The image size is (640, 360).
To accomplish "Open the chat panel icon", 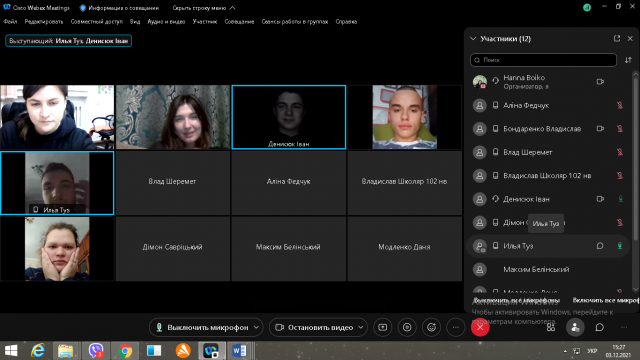I will point(600,327).
